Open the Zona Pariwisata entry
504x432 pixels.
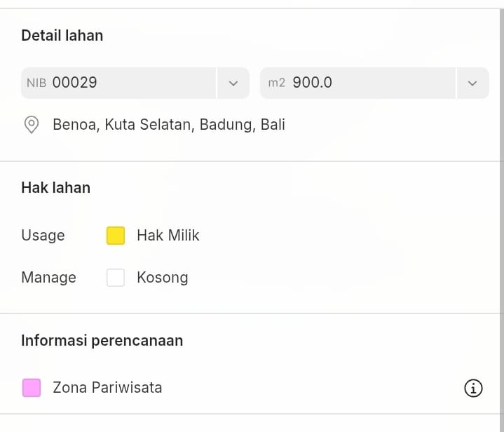[x=107, y=388]
